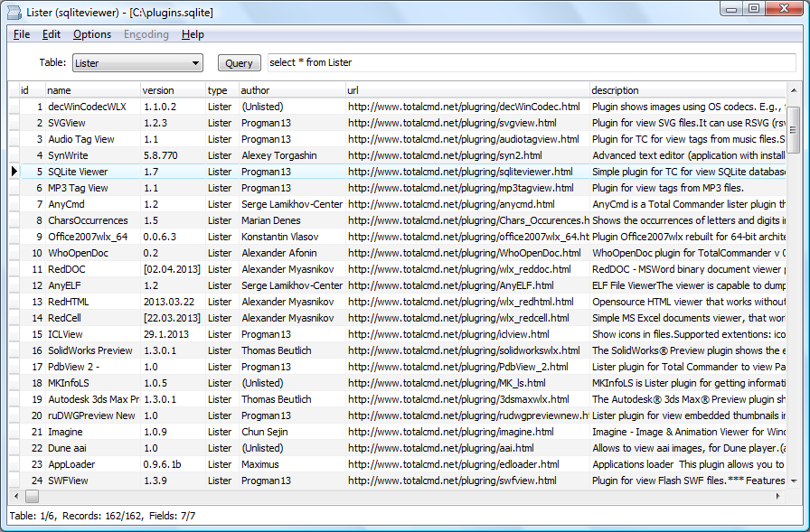
Task: Select the CharsOccurrences name cell
Action: pyautogui.click(x=92, y=221)
